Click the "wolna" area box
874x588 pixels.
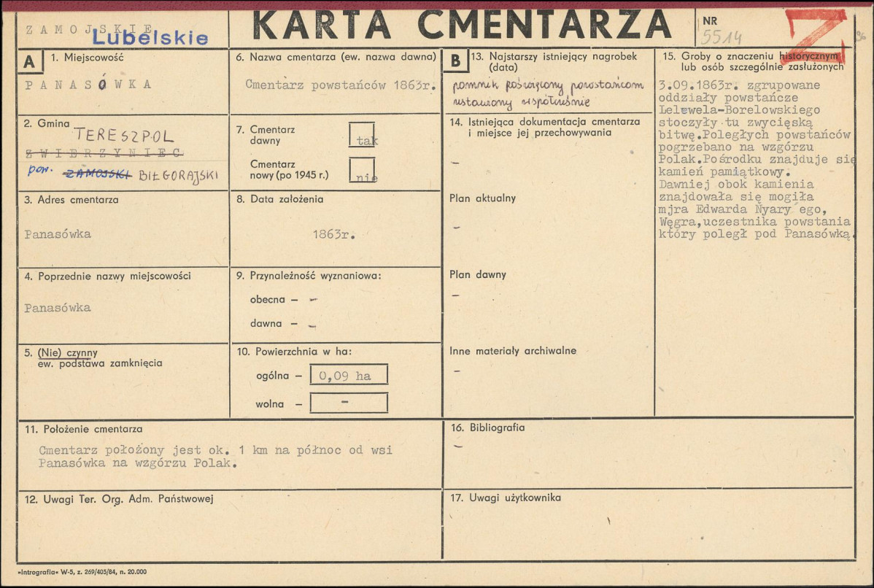(349, 403)
